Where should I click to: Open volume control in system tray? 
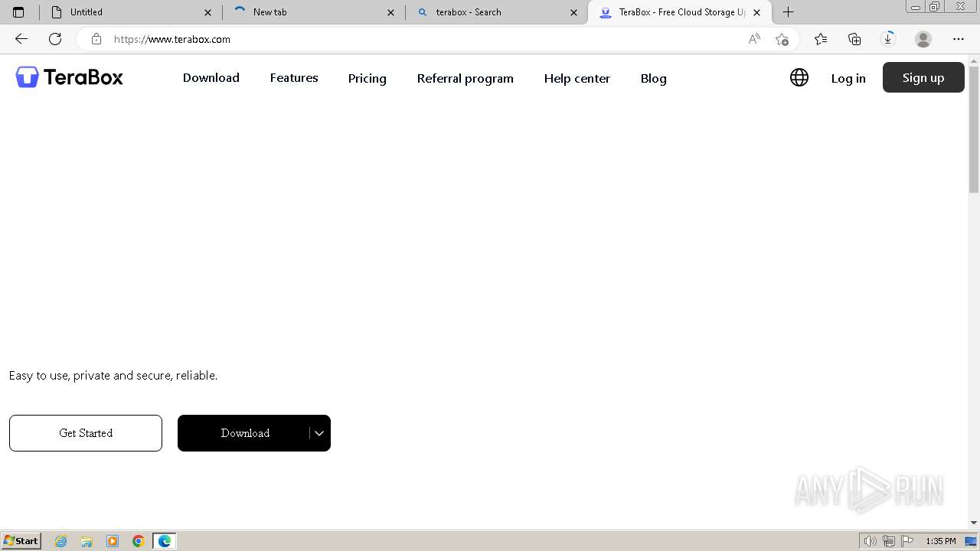click(x=870, y=541)
